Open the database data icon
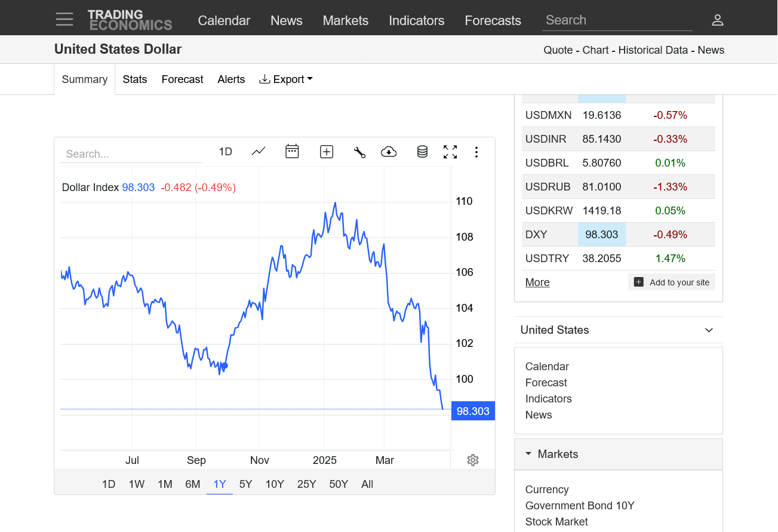 coord(422,152)
